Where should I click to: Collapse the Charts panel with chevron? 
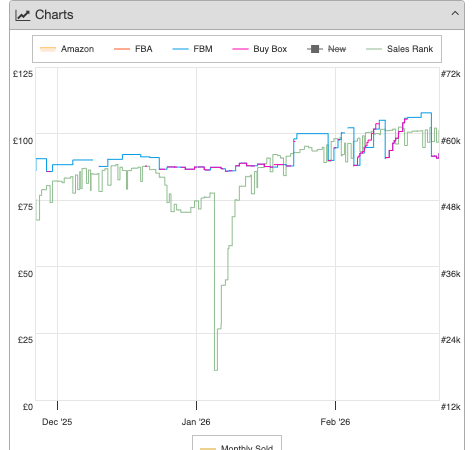455,14
